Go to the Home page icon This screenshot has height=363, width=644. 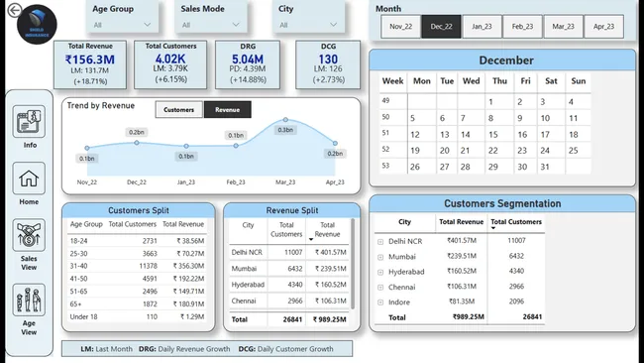click(x=29, y=178)
